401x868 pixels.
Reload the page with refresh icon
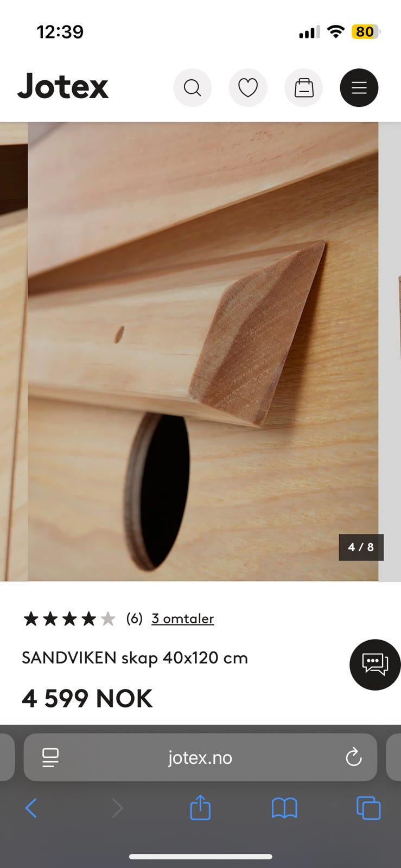tap(354, 757)
